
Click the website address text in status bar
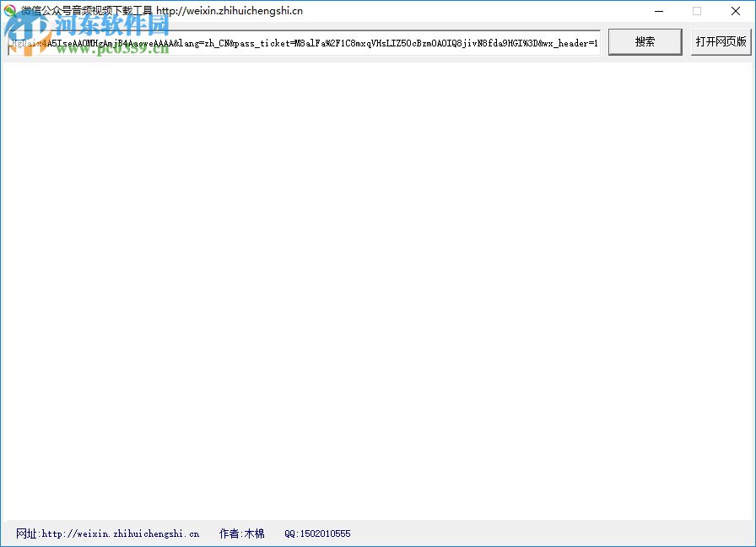(107, 533)
